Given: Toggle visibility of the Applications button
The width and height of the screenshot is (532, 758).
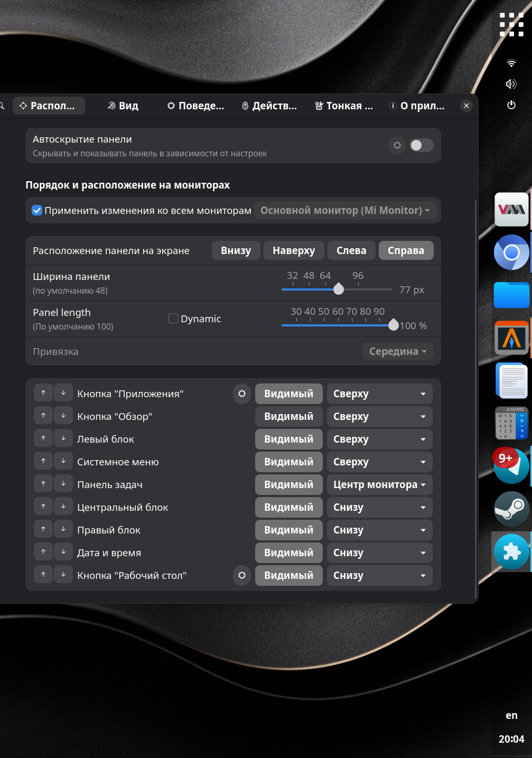Looking at the screenshot, I should tap(289, 394).
